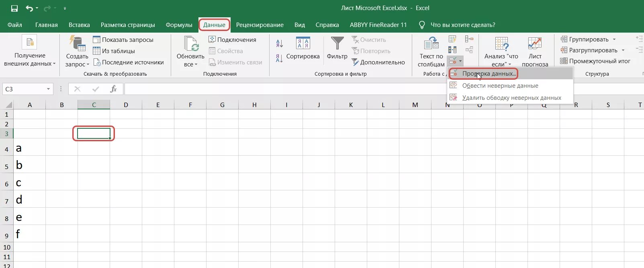This screenshot has height=268, width=644.
Task: Sort ascending А to Я icon
Action: click(280, 43)
